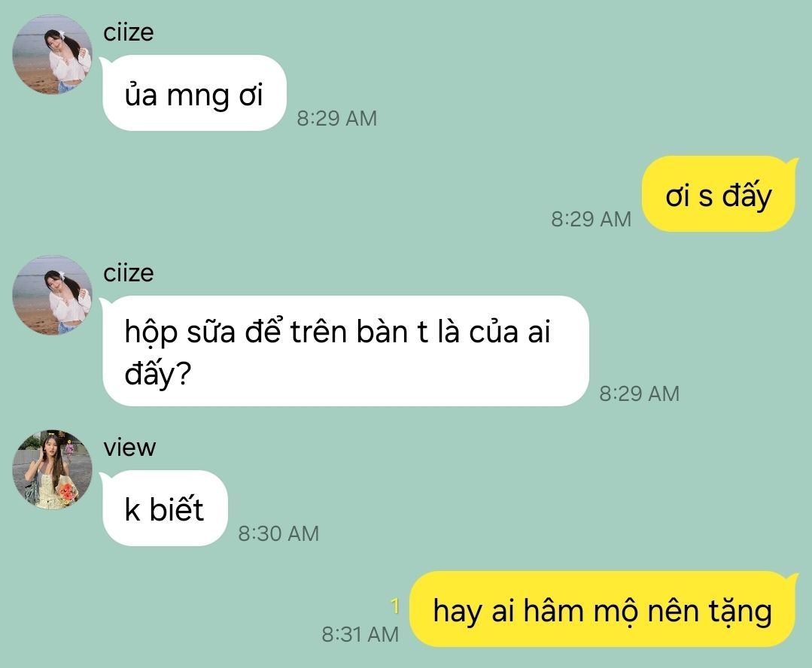
Task: Tap ciize's avatar beside the milk question
Action: coord(53,295)
